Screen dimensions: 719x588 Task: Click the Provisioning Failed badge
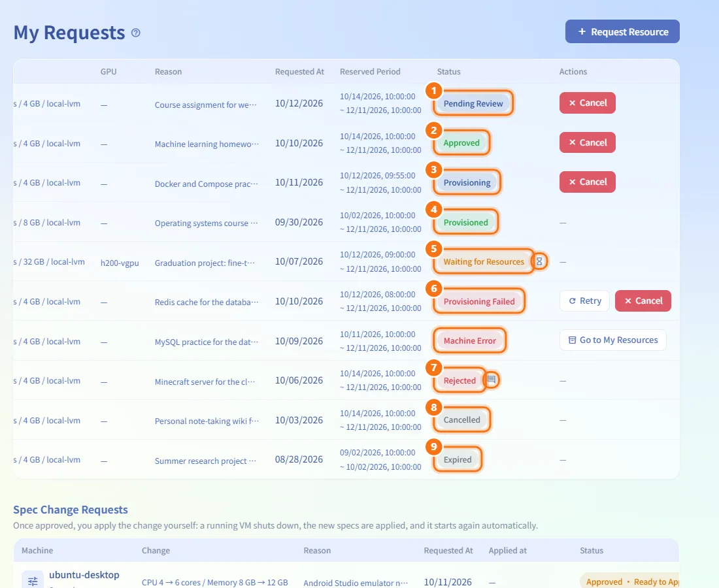coord(478,302)
